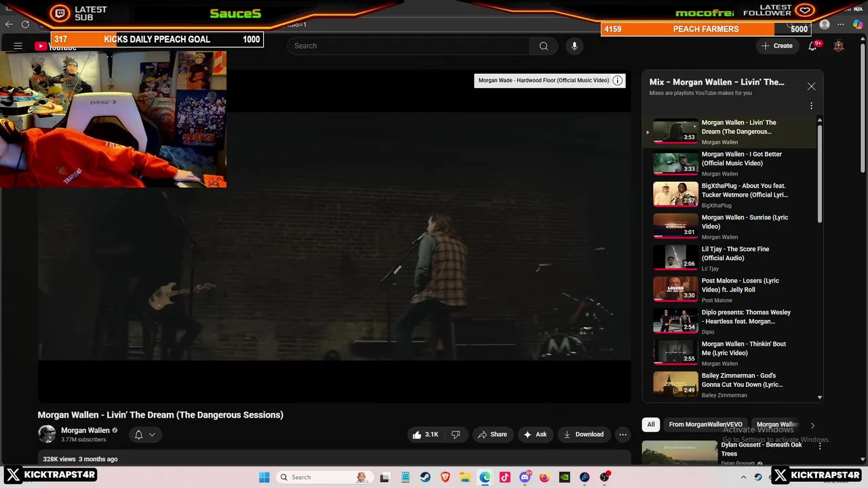Switch to Firefox in the taskbar
The image size is (868, 488).
click(545, 477)
